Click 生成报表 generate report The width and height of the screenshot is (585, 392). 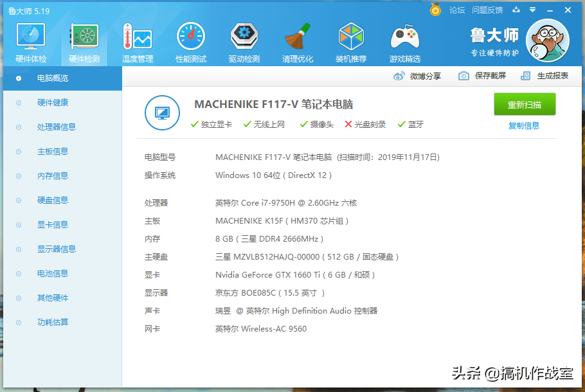coord(553,76)
